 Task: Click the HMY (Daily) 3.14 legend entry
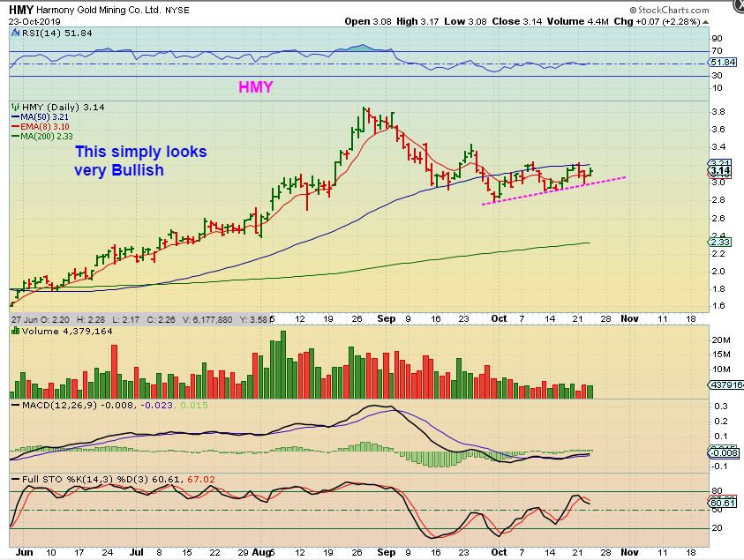(64, 108)
